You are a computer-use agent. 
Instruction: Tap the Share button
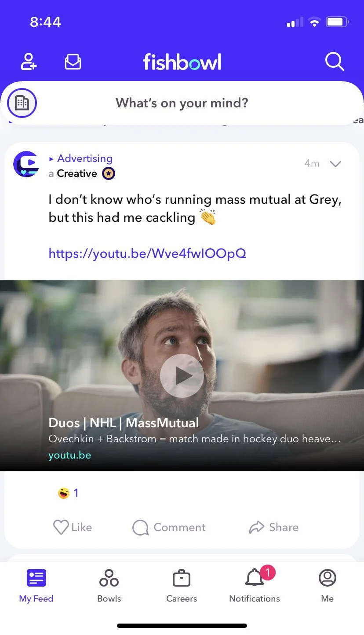point(273,527)
